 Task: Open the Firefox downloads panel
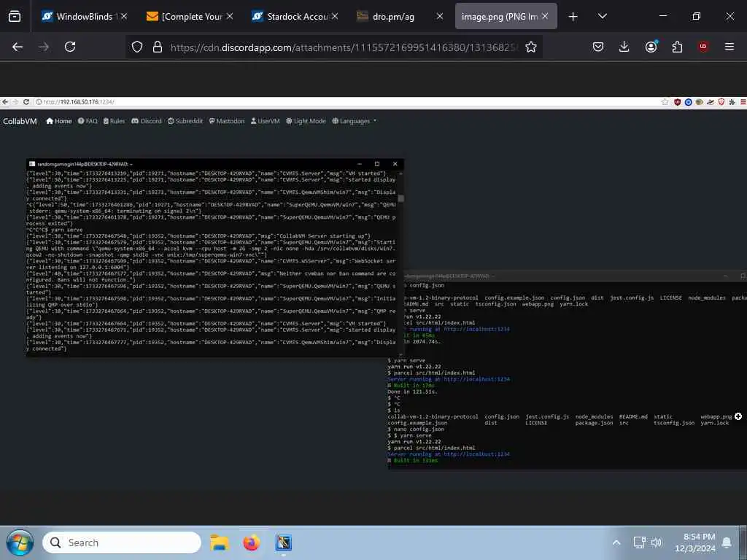624,47
